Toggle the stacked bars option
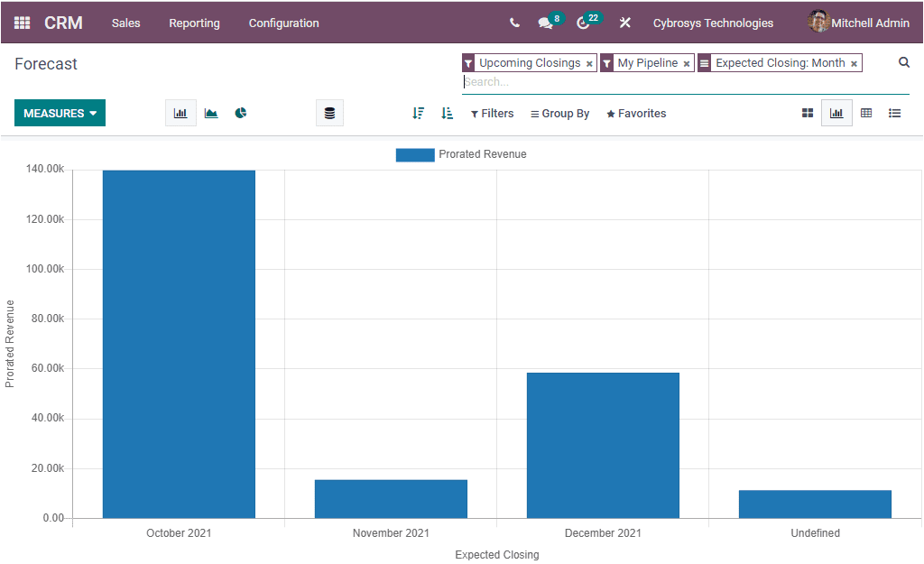924x564 pixels. point(329,112)
